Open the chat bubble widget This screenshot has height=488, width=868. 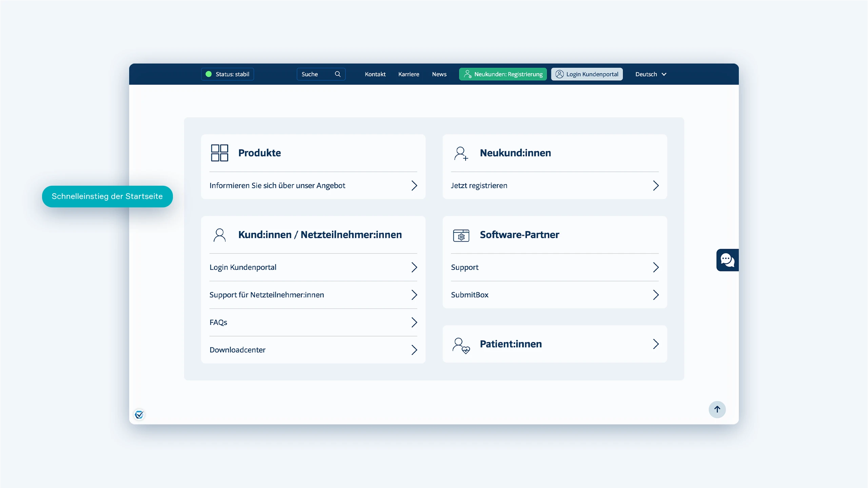(x=727, y=260)
